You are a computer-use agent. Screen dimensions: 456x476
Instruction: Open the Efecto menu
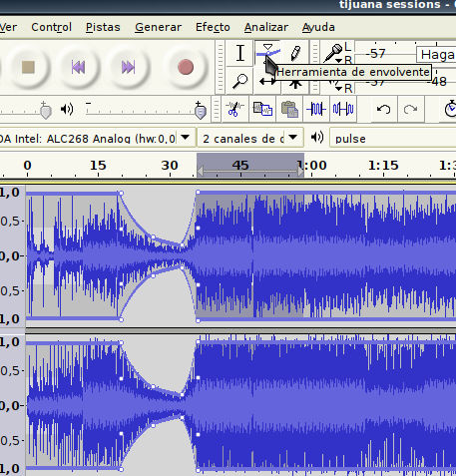213,27
